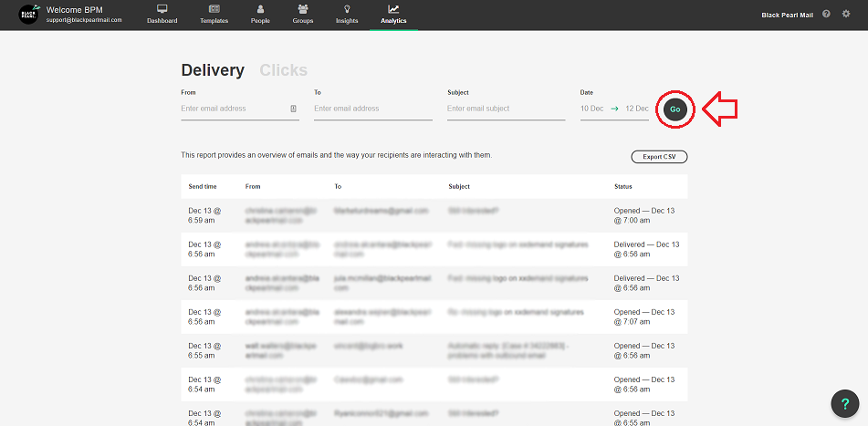Open the Groups icon in navbar
This screenshot has width=868, height=426.
pos(302,9)
